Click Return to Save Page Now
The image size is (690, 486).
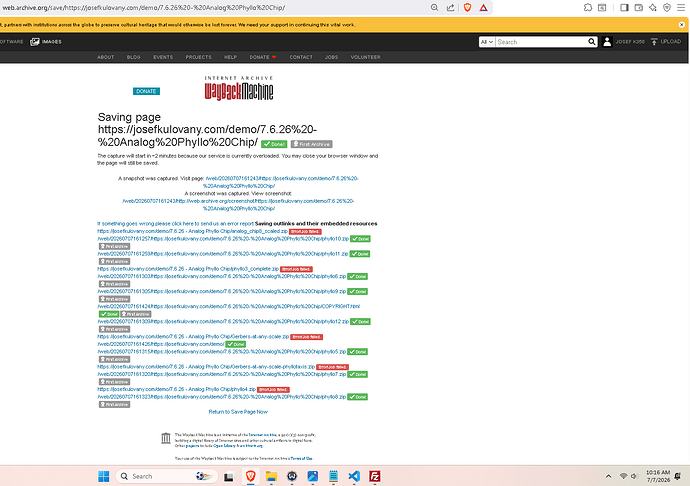[238, 412]
